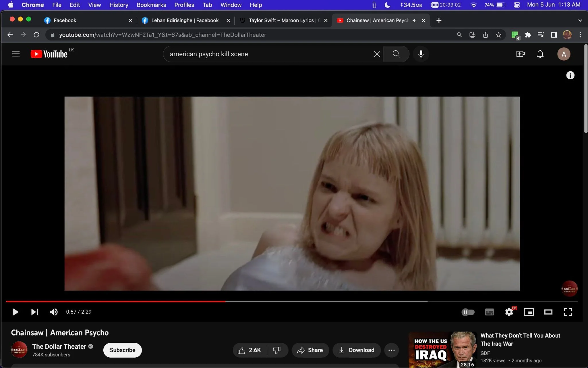Download the video
This screenshot has width=588, height=368.
point(357,350)
